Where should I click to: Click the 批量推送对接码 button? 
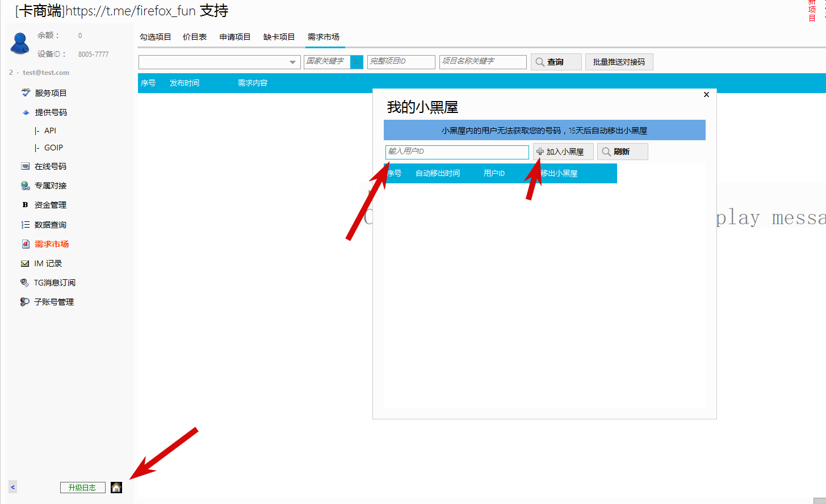tap(619, 62)
